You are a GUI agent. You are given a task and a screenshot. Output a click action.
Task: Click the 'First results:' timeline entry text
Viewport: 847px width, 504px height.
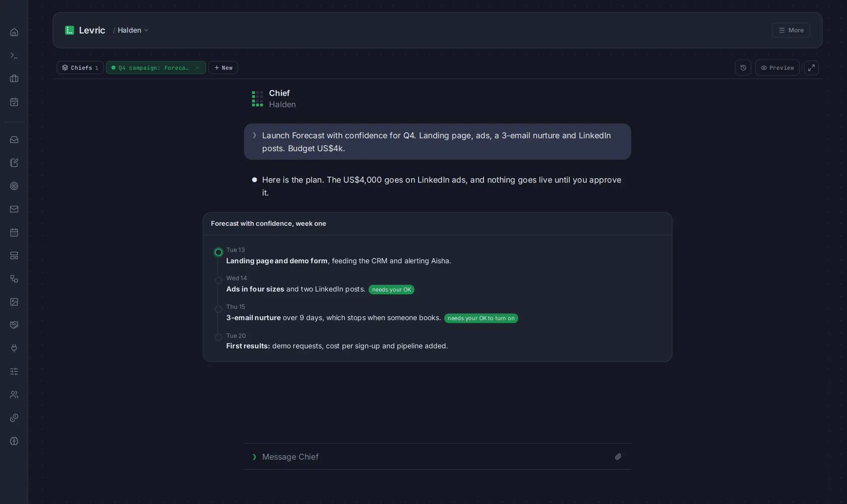click(x=248, y=346)
